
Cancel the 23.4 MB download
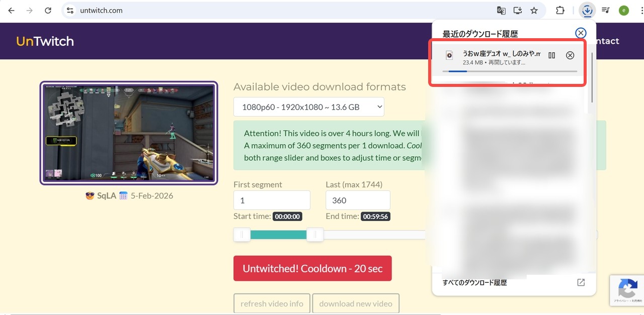point(570,55)
